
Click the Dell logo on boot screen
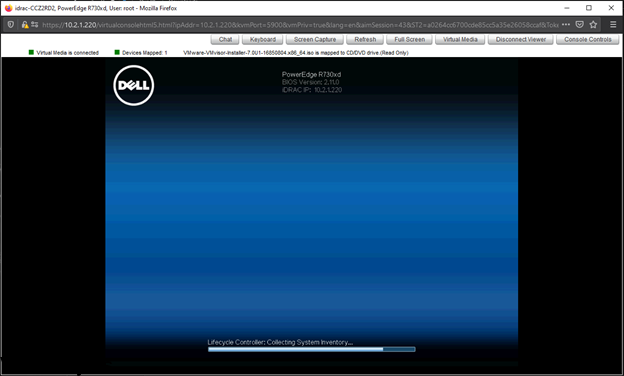(x=134, y=86)
